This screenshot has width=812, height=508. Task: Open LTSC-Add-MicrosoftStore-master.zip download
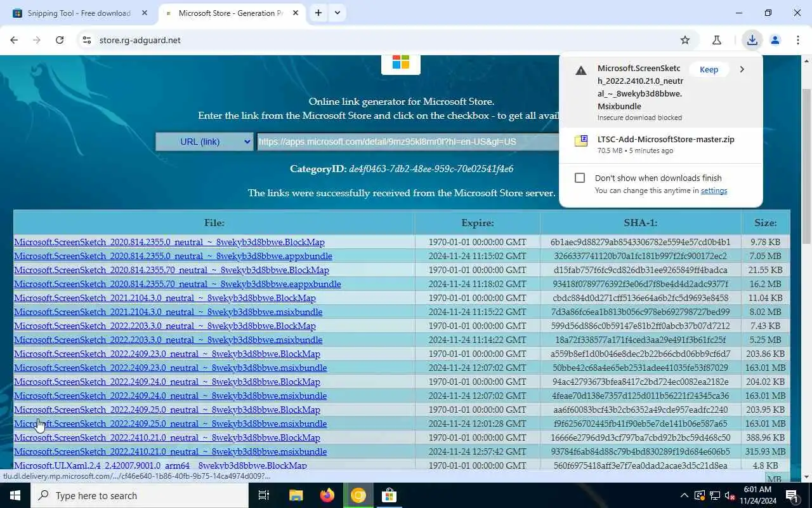tap(665, 140)
